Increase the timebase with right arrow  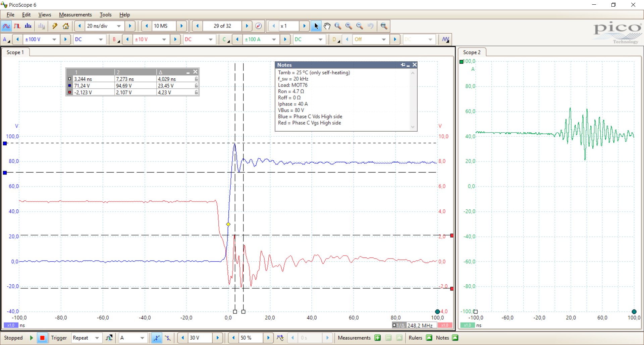click(130, 26)
